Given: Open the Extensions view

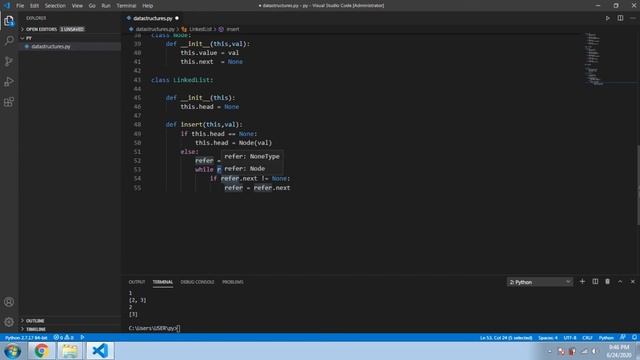Looking at the screenshot, I should [x=9, y=102].
